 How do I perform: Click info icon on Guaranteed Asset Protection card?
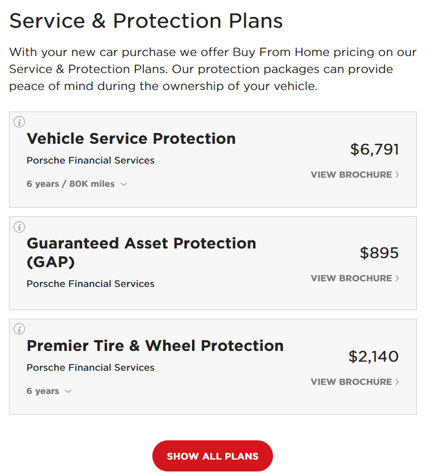(x=19, y=227)
